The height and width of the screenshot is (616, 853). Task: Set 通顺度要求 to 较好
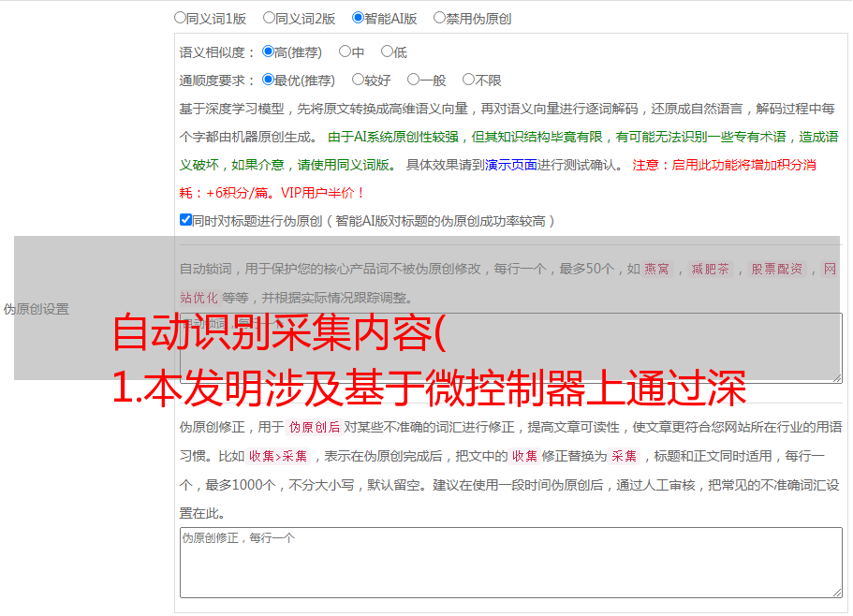[x=358, y=81]
